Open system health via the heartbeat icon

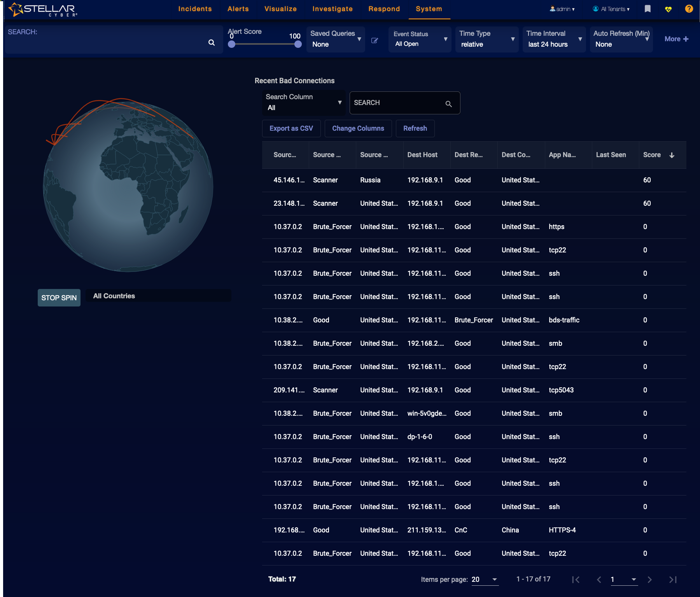(668, 9)
